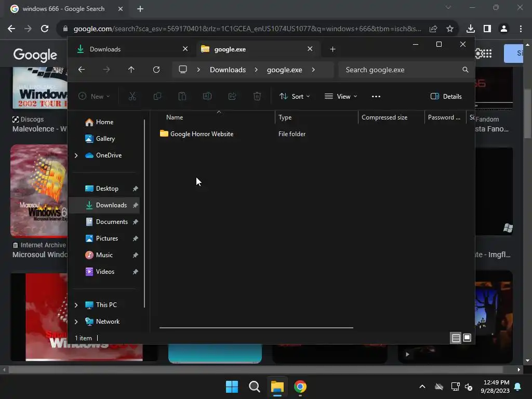Open Chrome downloads icon
The width and height of the screenshot is (532, 399).
(471, 29)
